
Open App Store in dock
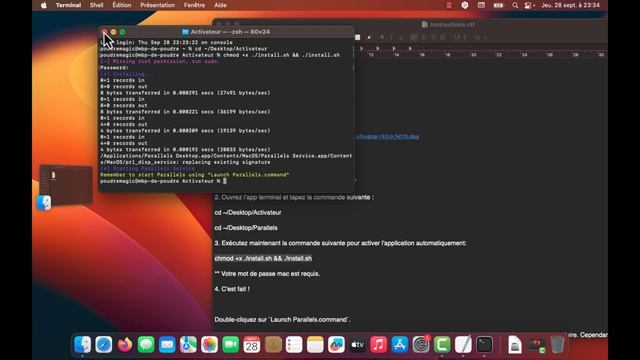point(400,345)
